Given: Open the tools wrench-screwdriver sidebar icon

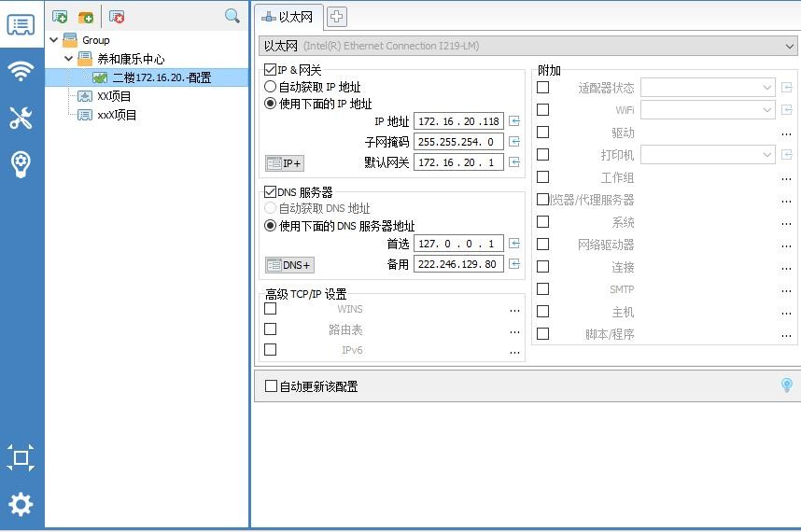Looking at the screenshot, I should point(21,118).
